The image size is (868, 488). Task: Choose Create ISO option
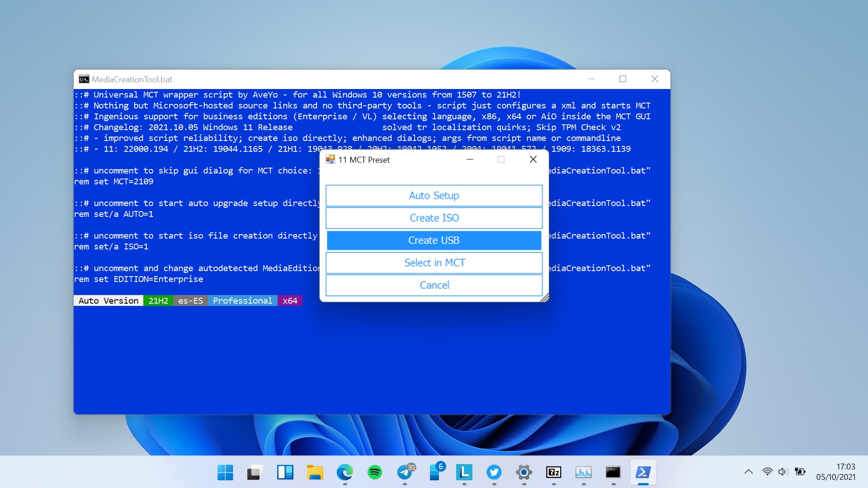pyautogui.click(x=434, y=218)
